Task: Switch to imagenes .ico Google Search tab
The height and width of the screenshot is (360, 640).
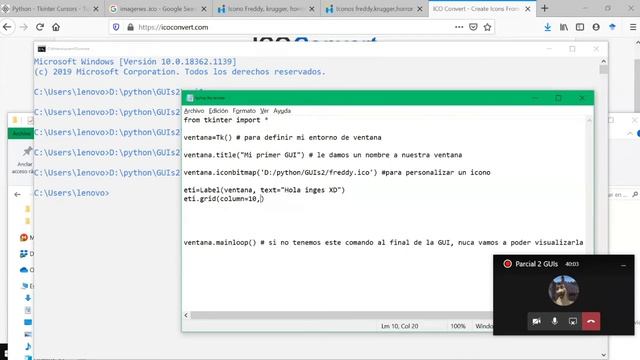Action: pyautogui.click(x=158, y=9)
